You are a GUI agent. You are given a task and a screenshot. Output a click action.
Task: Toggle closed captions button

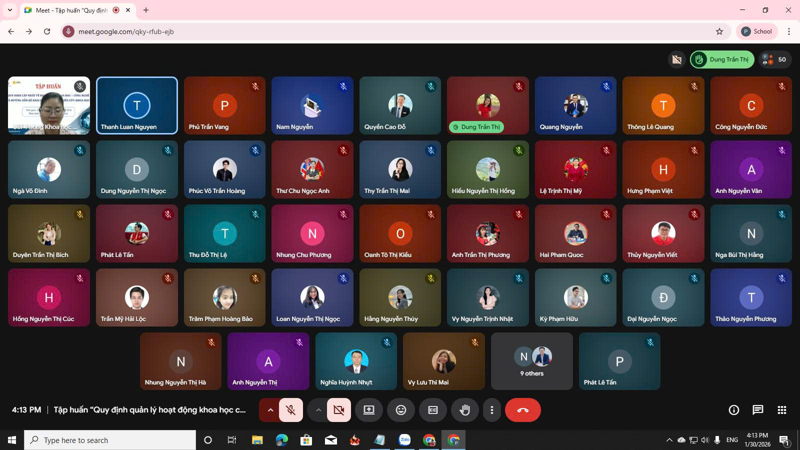(433, 410)
